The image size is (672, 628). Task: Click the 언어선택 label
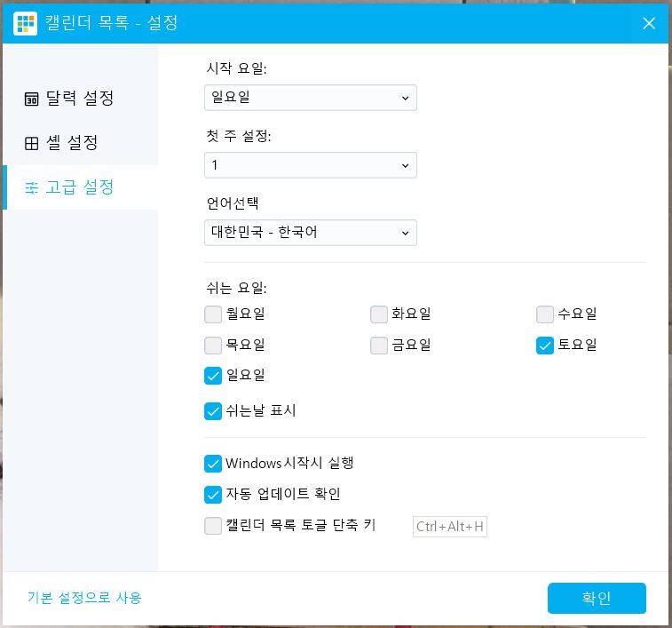coord(233,203)
